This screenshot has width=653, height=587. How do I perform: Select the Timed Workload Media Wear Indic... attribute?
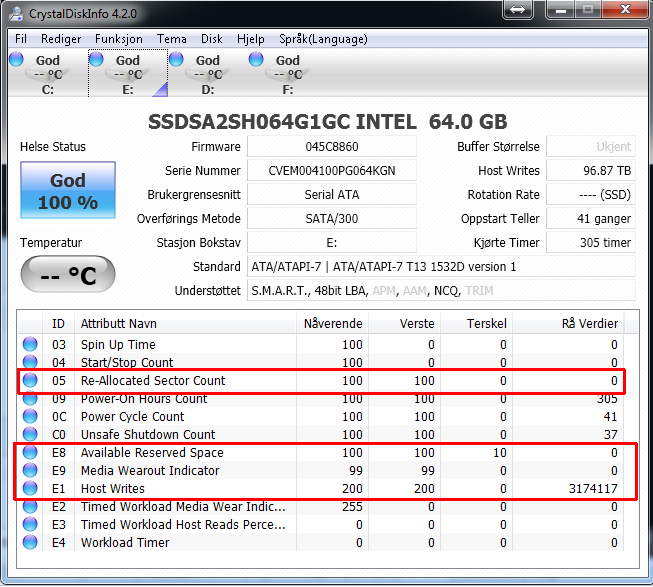[183, 507]
